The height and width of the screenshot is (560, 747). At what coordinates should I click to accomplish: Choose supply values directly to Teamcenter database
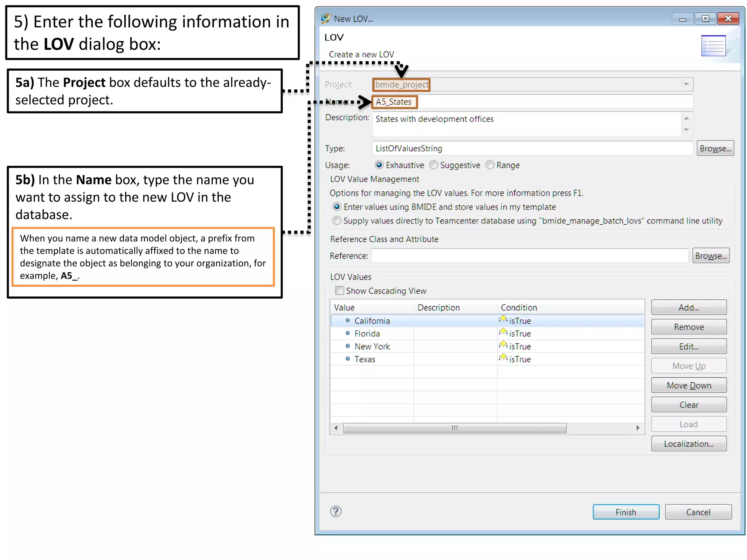337,221
